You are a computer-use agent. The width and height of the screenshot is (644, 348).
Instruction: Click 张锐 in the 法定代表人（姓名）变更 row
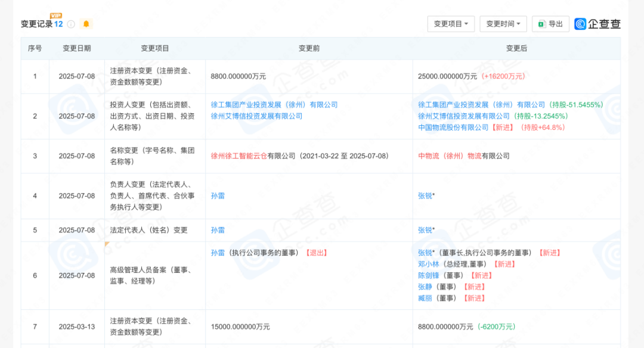pos(425,230)
